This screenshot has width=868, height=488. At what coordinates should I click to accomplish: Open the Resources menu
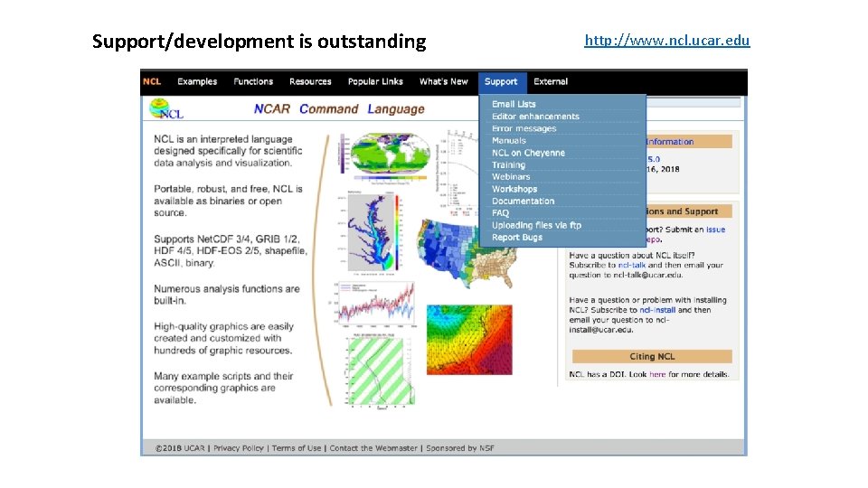pyautogui.click(x=310, y=81)
